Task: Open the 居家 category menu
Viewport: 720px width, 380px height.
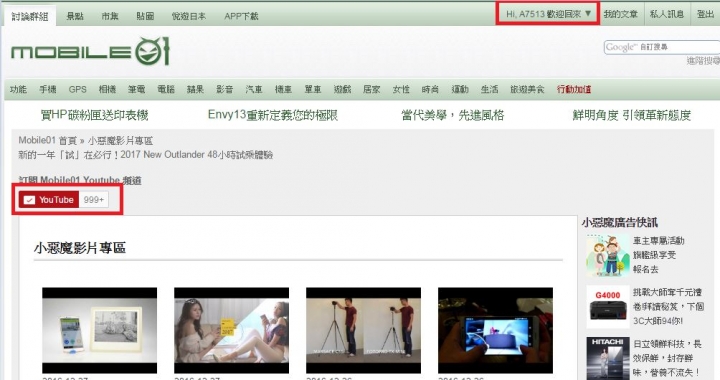Action: coord(371,89)
